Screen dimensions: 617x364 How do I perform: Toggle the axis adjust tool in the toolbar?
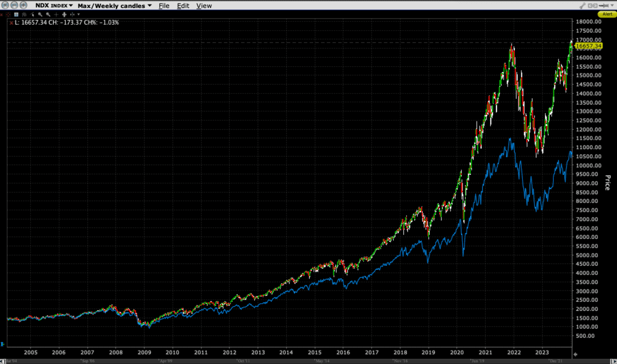point(72,15)
